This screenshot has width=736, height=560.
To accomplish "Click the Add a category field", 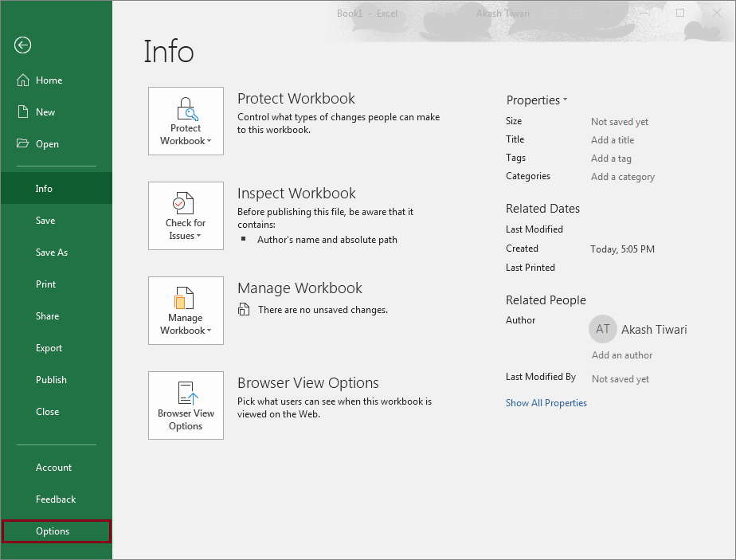I will click(x=622, y=177).
